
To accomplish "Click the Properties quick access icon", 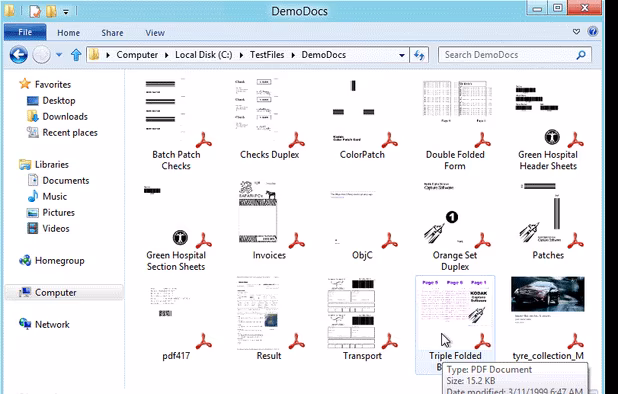I will click(35, 11).
